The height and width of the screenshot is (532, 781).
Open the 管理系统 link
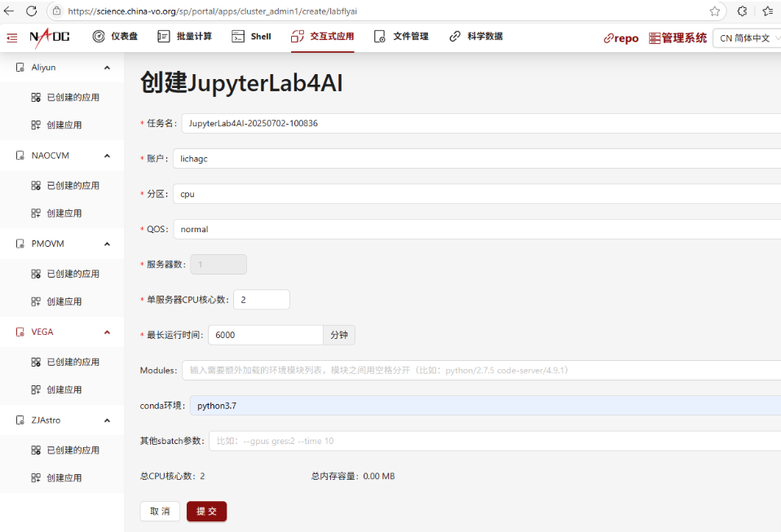(677, 37)
